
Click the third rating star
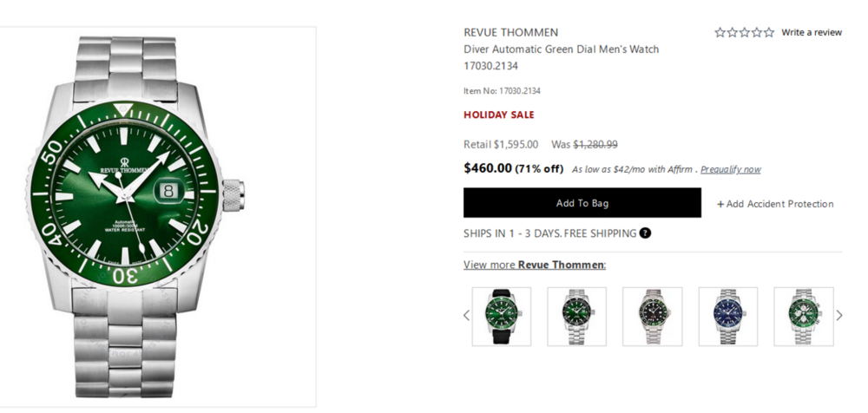tap(745, 33)
